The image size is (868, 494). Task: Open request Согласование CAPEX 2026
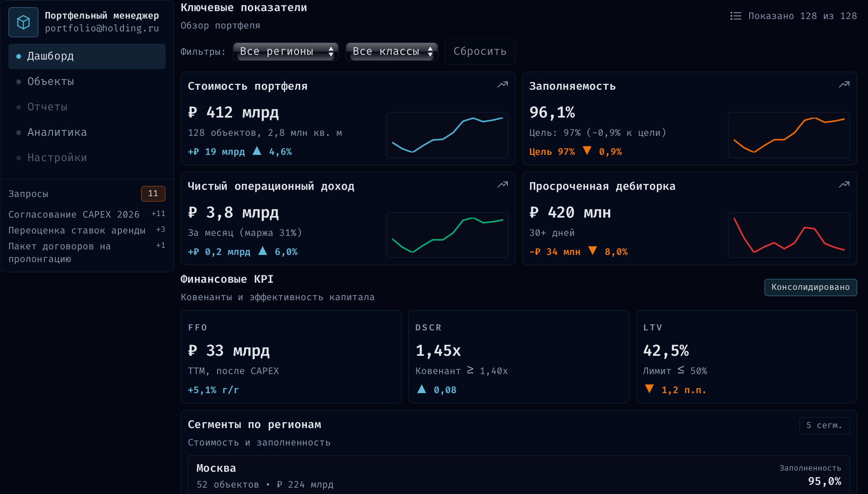[x=74, y=214]
